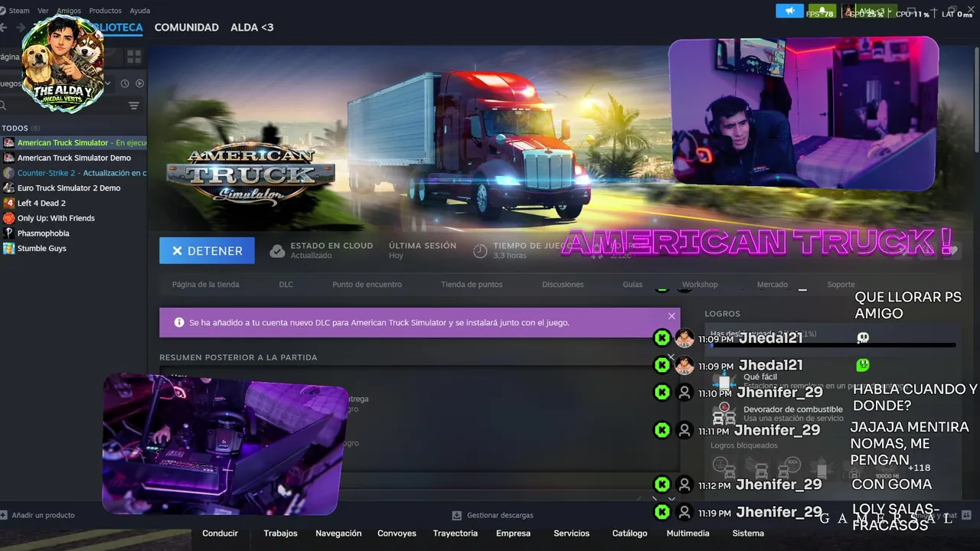Open the blue announcements megaphone button
Viewport: 980px width, 551px height.
[x=789, y=11]
